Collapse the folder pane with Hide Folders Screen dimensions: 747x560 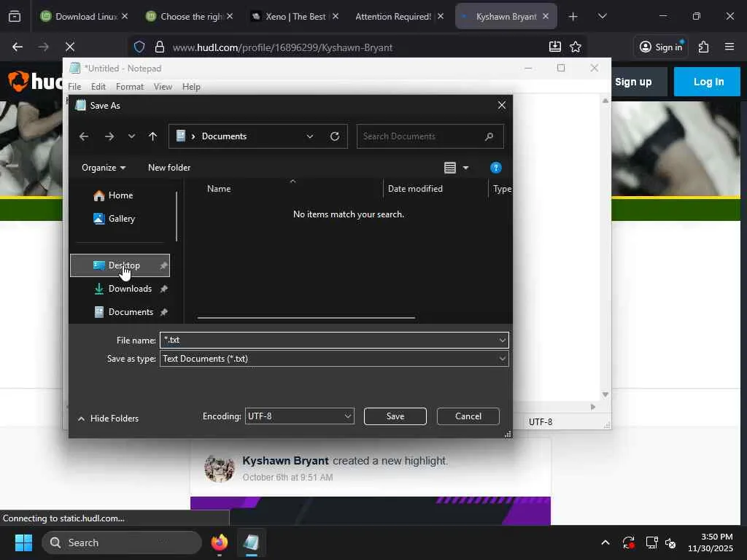tap(108, 419)
